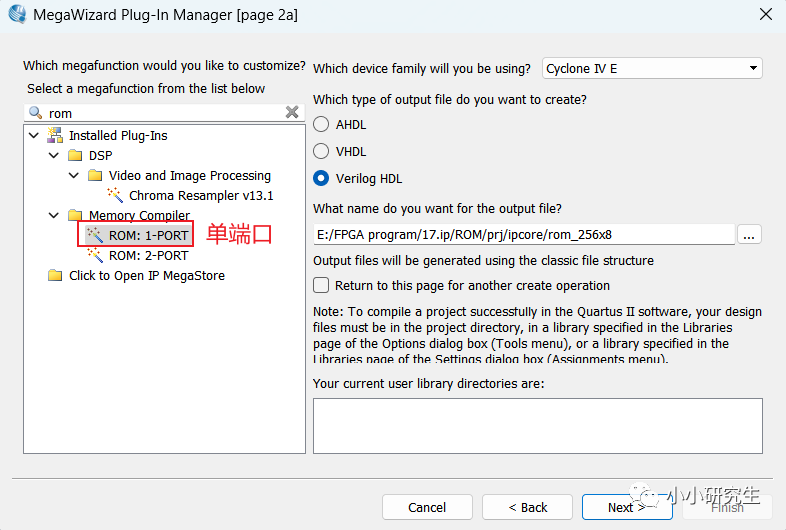Click the output file name field
Screen dimensions: 786x530
(x=524, y=235)
